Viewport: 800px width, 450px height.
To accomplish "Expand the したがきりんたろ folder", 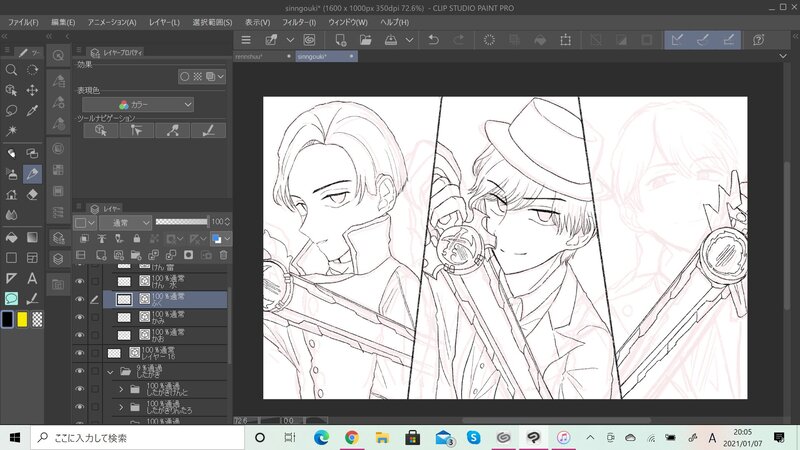I will click(x=121, y=407).
